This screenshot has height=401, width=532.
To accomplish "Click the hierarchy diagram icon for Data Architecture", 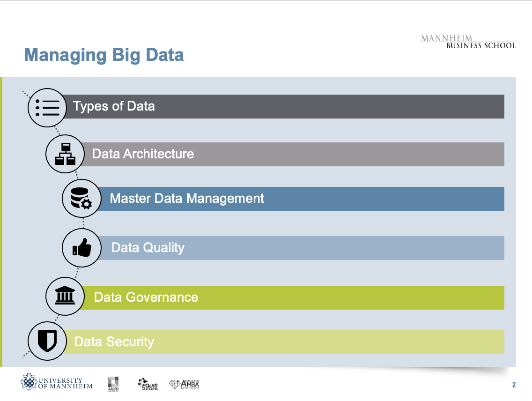I will (x=65, y=154).
